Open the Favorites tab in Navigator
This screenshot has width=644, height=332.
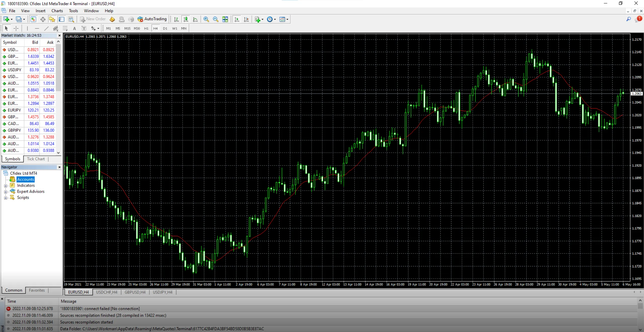[37, 290]
